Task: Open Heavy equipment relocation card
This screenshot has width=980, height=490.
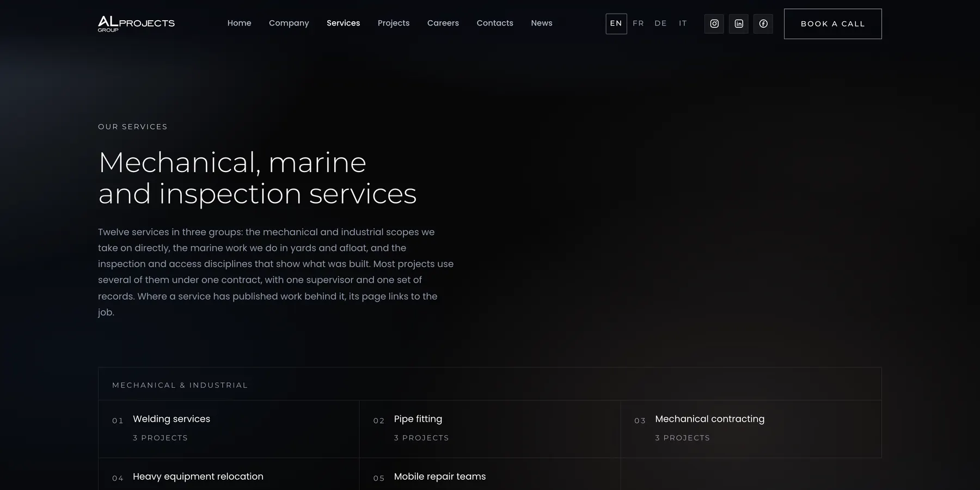Action: coord(229,474)
